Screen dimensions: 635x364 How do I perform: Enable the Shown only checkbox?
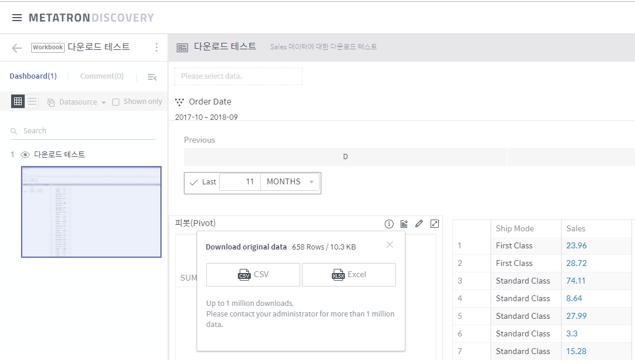pyautogui.click(x=115, y=101)
